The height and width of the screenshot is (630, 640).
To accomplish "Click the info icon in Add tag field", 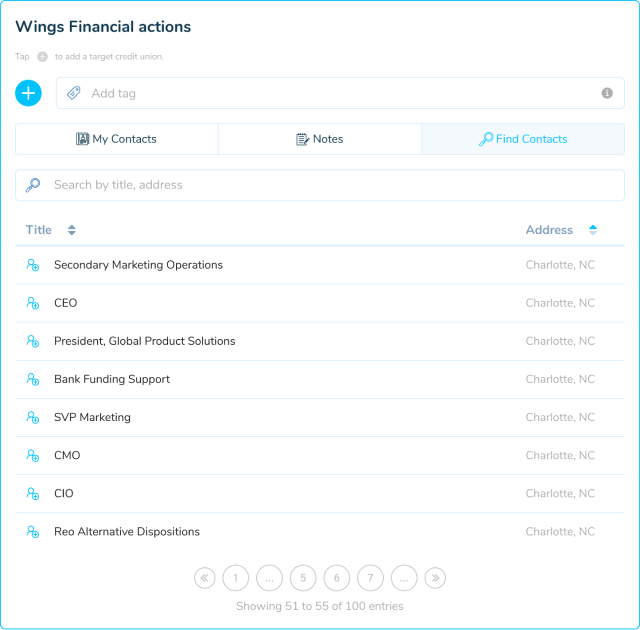I will (x=607, y=93).
